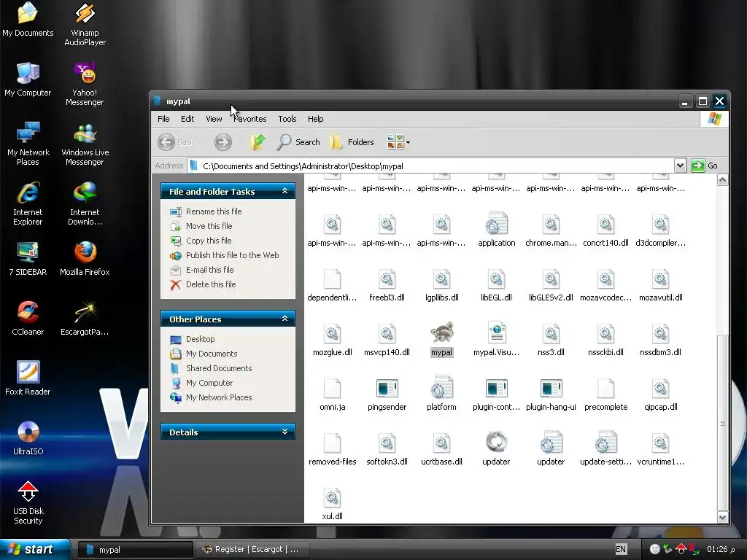Select the UltraISO desktop icon

(28, 437)
